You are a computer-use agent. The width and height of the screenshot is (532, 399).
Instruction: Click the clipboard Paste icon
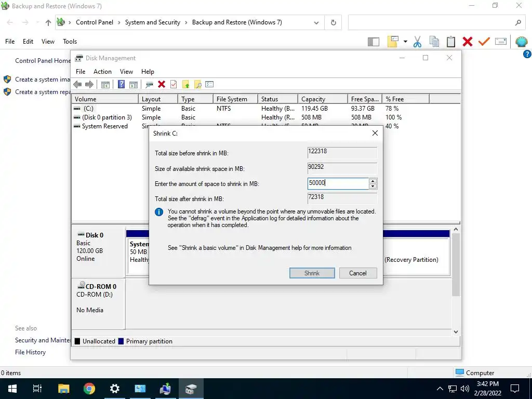coord(451,42)
